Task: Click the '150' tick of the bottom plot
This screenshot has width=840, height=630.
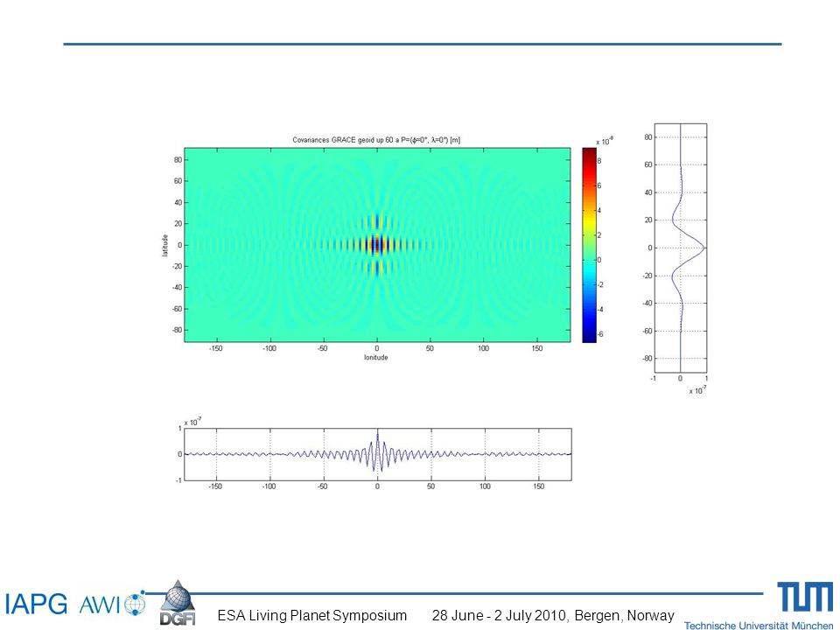Action: pos(538,486)
